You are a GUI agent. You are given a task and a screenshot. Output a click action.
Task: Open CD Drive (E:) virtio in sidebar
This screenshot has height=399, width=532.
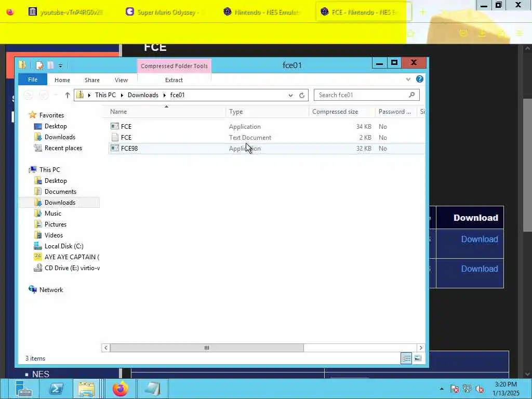66,268
